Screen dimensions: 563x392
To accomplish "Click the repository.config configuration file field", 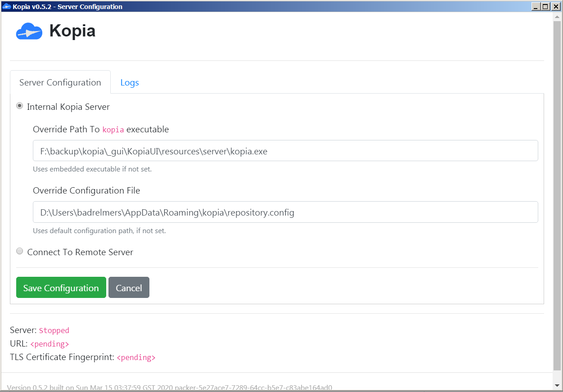I will [285, 212].
